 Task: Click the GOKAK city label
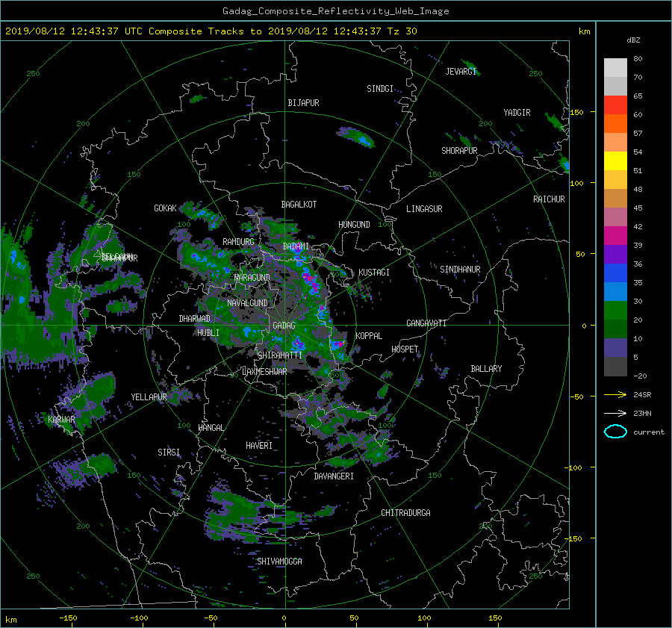click(165, 208)
